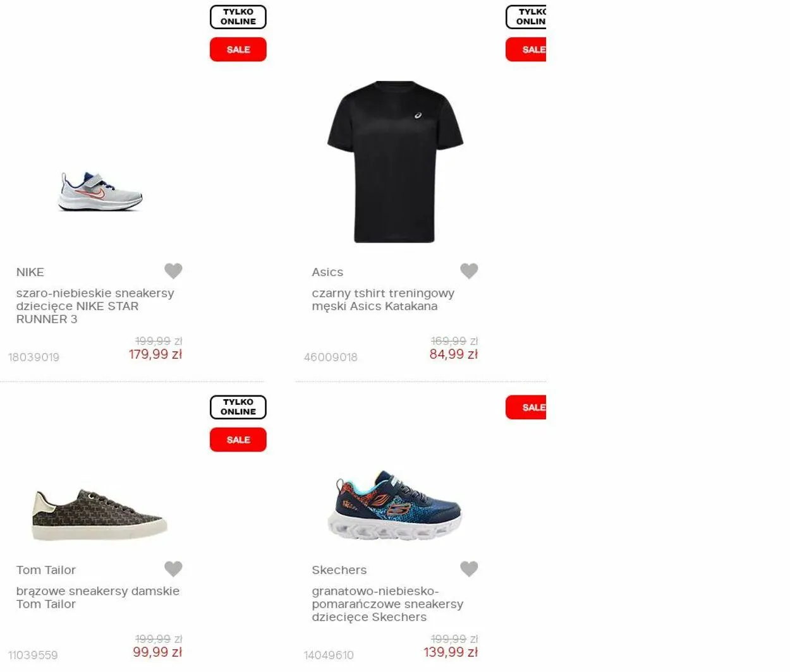Viewport: 790px width, 672px height.
Task: View the brown Tom Tailor sneaker photo
Action: 99,514
